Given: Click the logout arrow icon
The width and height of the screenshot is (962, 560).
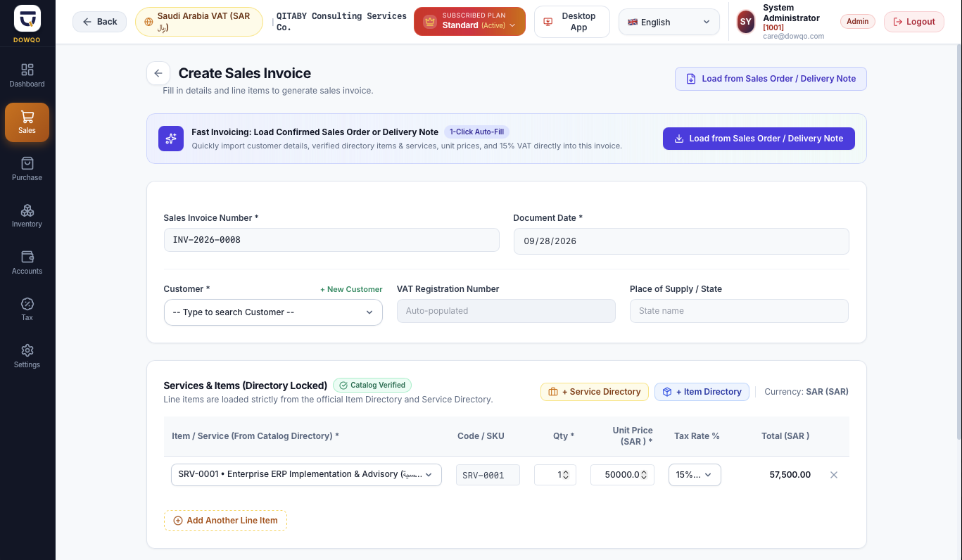Looking at the screenshot, I should 898,22.
